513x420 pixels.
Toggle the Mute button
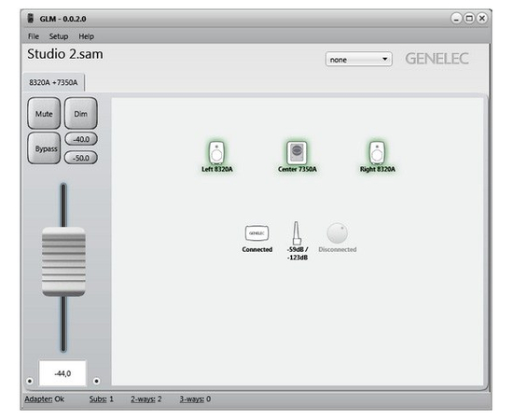[x=44, y=113]
